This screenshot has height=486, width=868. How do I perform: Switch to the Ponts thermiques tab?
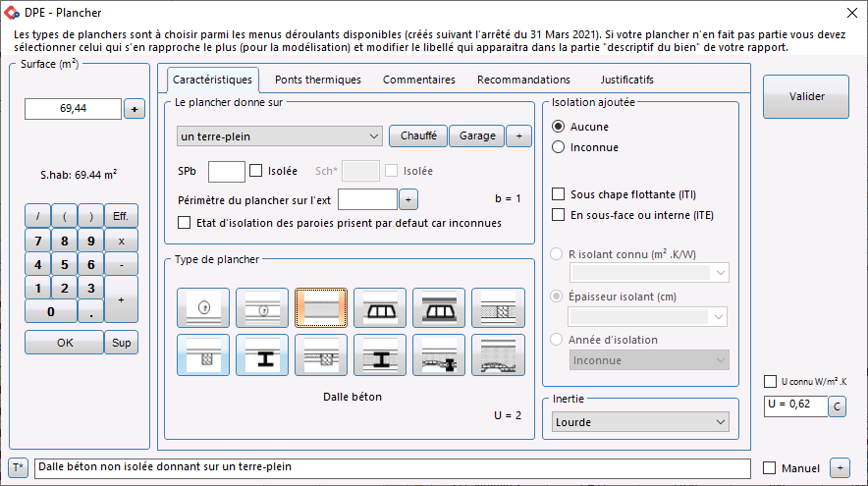pos(317,80)
